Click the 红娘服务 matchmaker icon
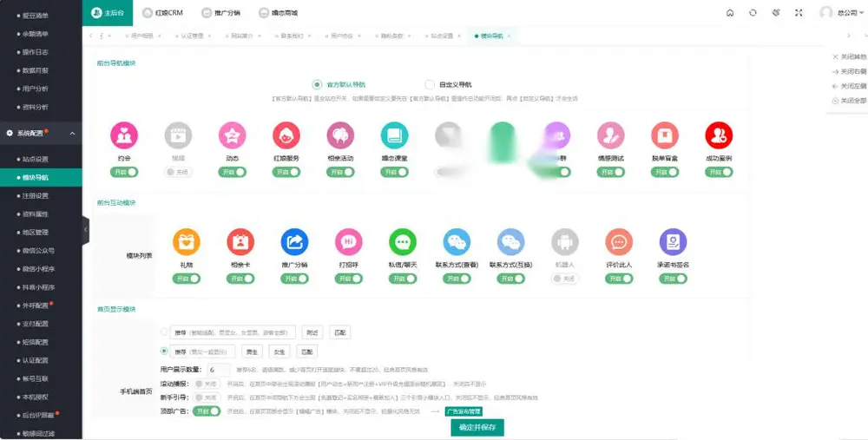This screenshot has width=868, height=440. pyautogui.click(x=286, y=135)
